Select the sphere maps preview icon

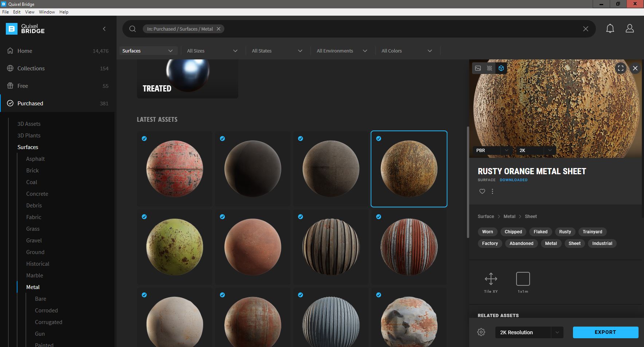tap(490, 68)
